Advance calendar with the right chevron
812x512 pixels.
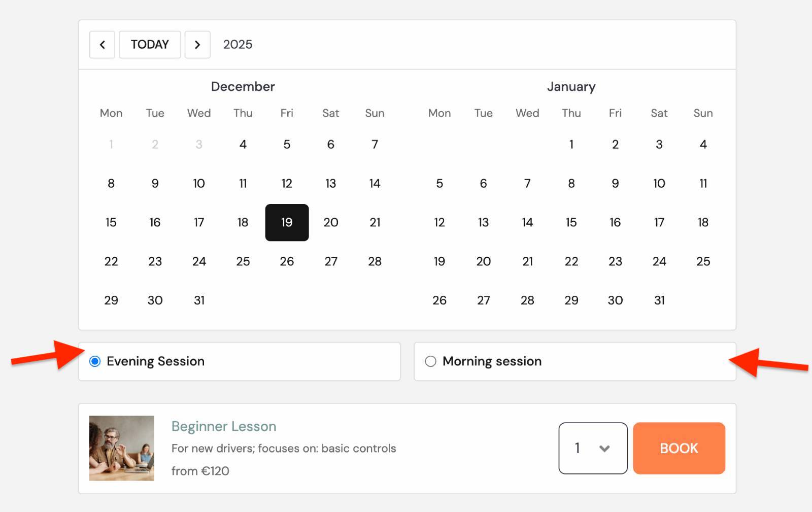197,45
